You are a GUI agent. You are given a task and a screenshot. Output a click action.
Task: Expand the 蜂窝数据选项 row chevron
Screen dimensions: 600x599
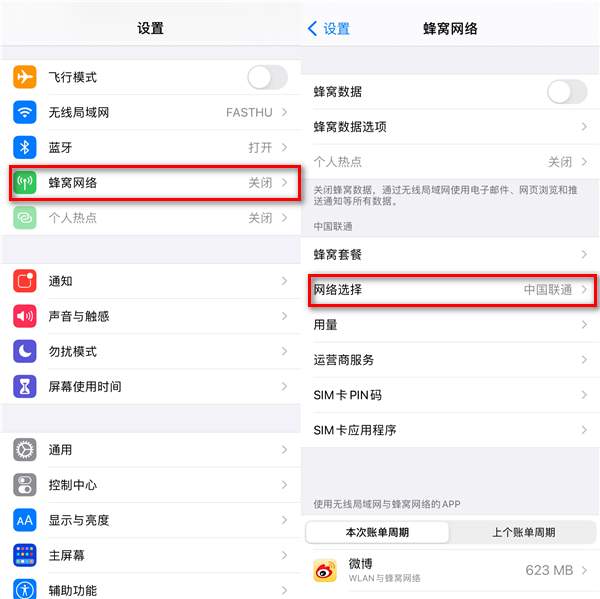pos(584,127)
